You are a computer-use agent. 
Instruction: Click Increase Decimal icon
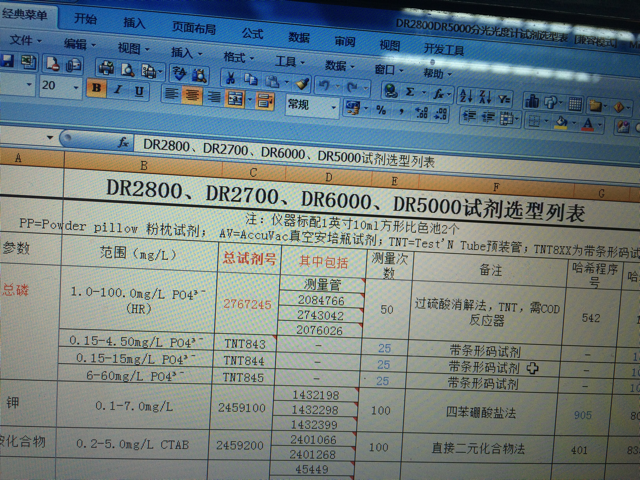pyautogui.click(x=422, y=112)
